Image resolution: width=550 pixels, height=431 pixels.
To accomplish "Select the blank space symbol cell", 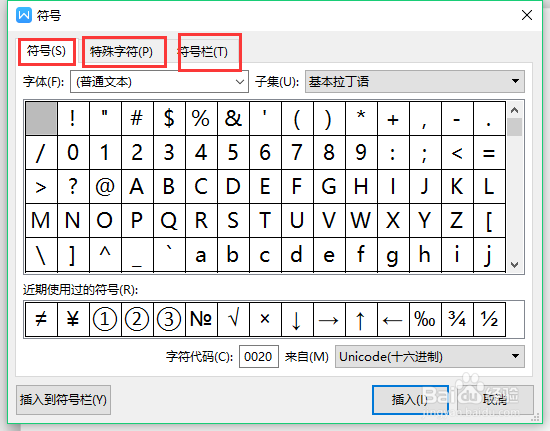I will 41,119.
